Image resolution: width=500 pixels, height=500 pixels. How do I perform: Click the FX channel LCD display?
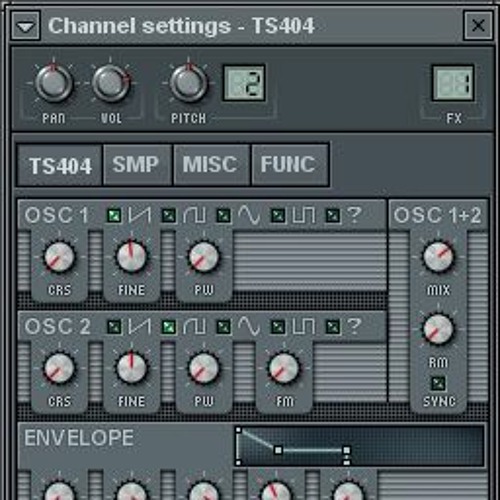tap(453, 83)
